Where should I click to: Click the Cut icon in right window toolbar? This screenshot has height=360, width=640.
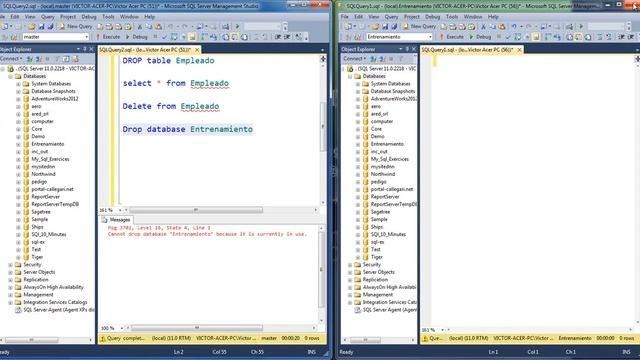[x=483, y=26]
